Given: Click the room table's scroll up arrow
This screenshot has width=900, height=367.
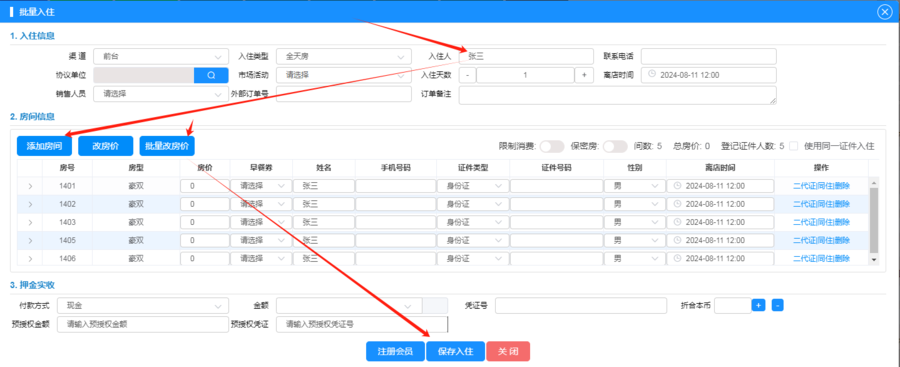Looking at the screenshot, I should point(874,182).
